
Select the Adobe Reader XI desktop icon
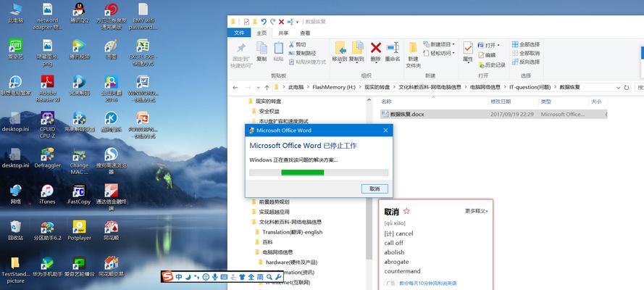(48, 88)
